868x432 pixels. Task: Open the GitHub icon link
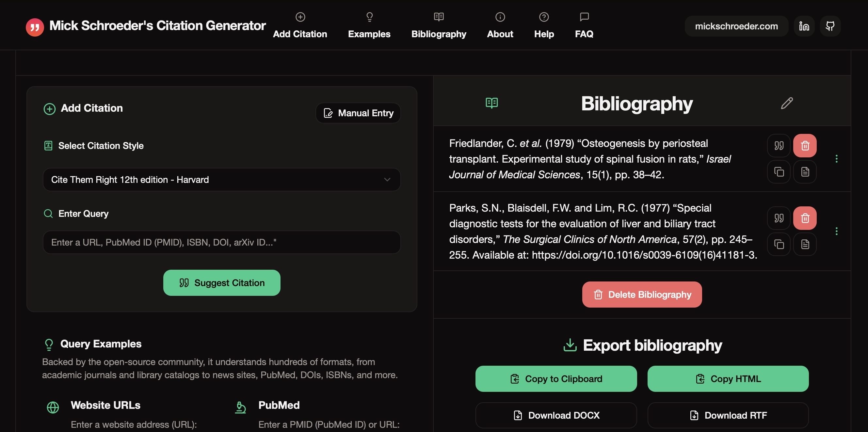830,26
